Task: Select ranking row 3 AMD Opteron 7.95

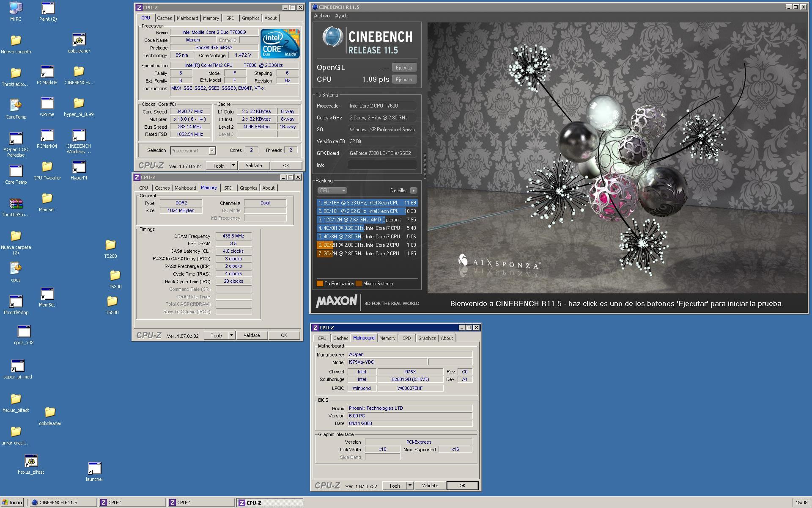Action: [367, 220]
